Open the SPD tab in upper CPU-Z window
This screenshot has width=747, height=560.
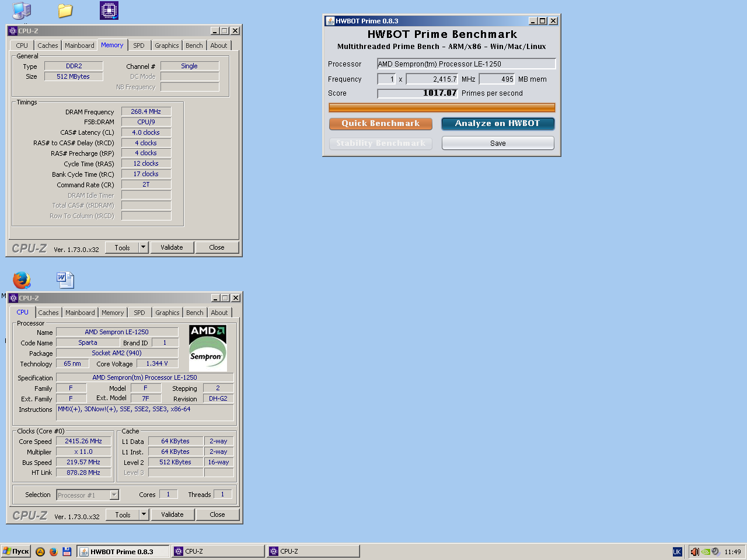coord(139,45)
